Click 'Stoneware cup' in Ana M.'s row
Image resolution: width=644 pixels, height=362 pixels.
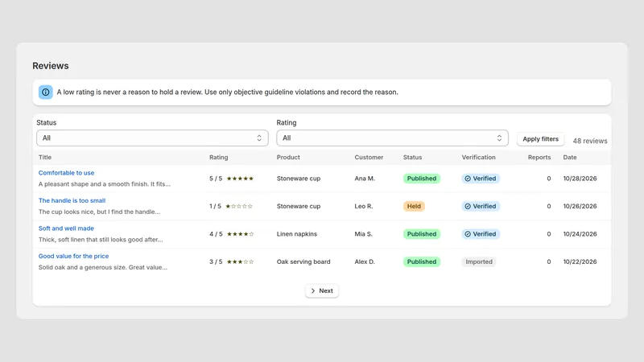(299, 179)
